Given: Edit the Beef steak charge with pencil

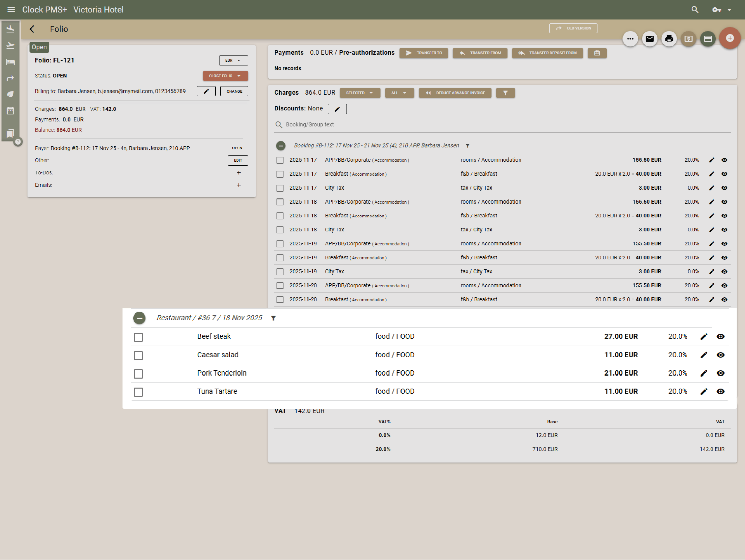Looking at the screenshot, I should (703, 336).
